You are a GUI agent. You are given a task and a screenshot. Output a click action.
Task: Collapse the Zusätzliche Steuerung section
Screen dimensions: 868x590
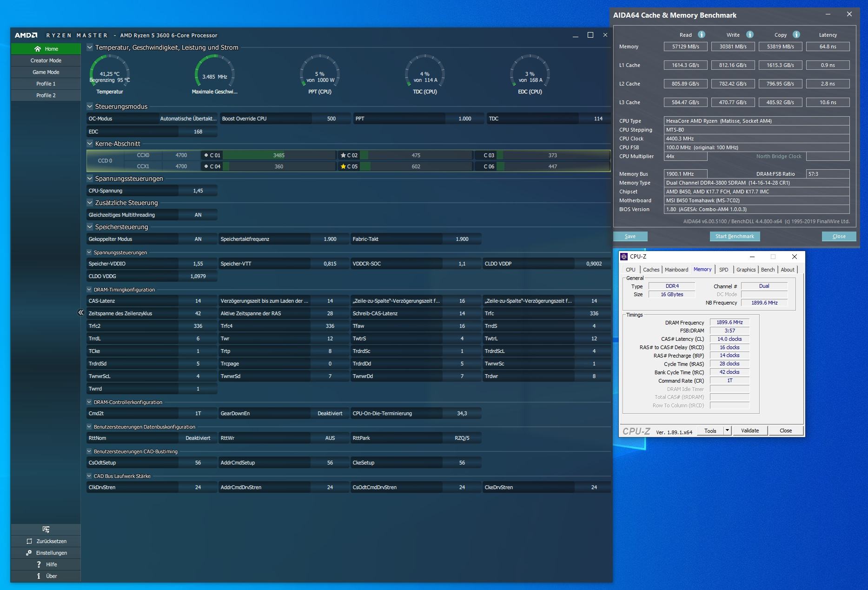pyautogui.click(x=90, y=203)
